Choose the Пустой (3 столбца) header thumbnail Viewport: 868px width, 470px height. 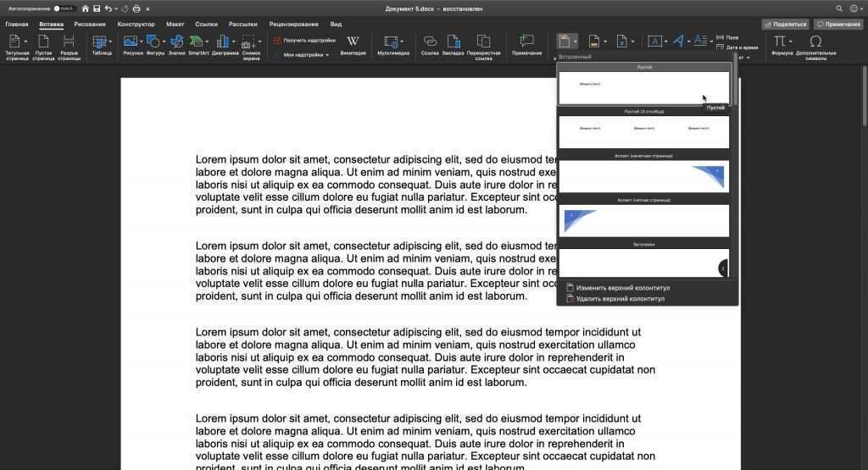click(644, 131)
